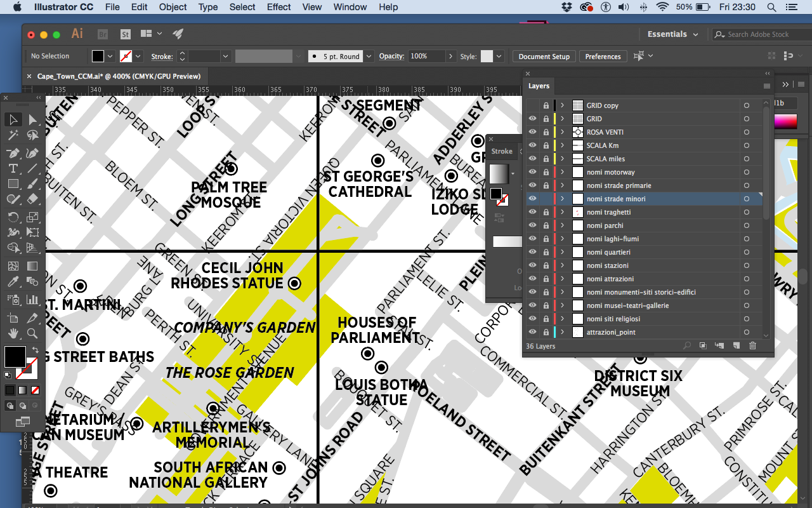Image resolution: width=812 pixels, height=508 pixels.
Task: Click the Preferences button
Action: 603,57
